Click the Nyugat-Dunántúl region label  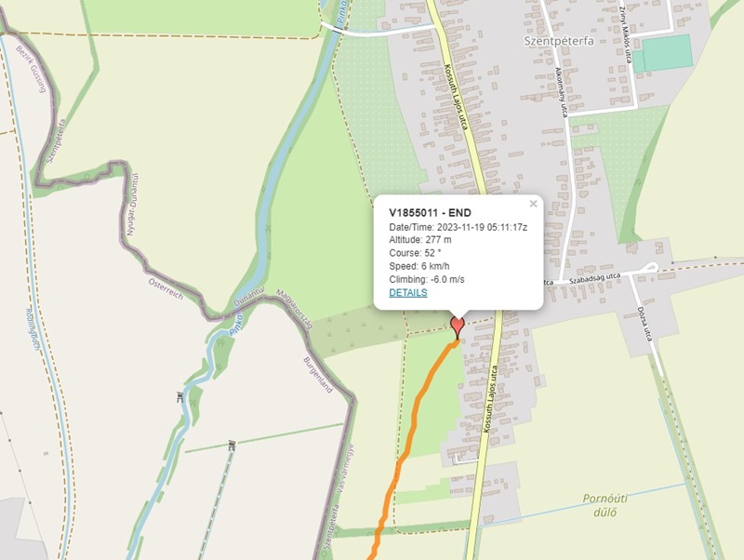tap(132, 205)
